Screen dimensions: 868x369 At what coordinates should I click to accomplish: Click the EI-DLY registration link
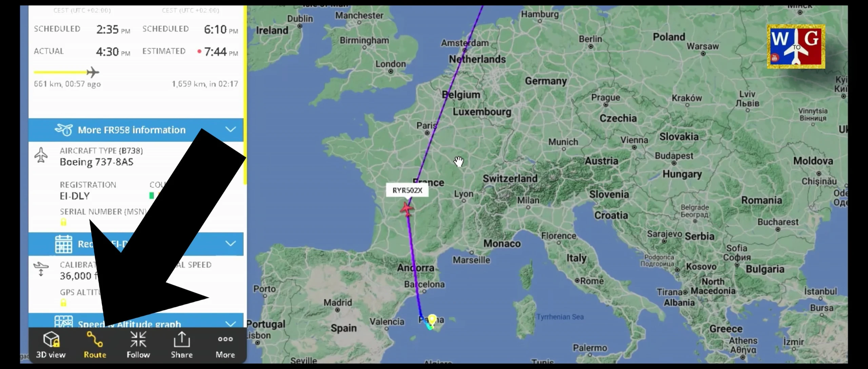75,196
